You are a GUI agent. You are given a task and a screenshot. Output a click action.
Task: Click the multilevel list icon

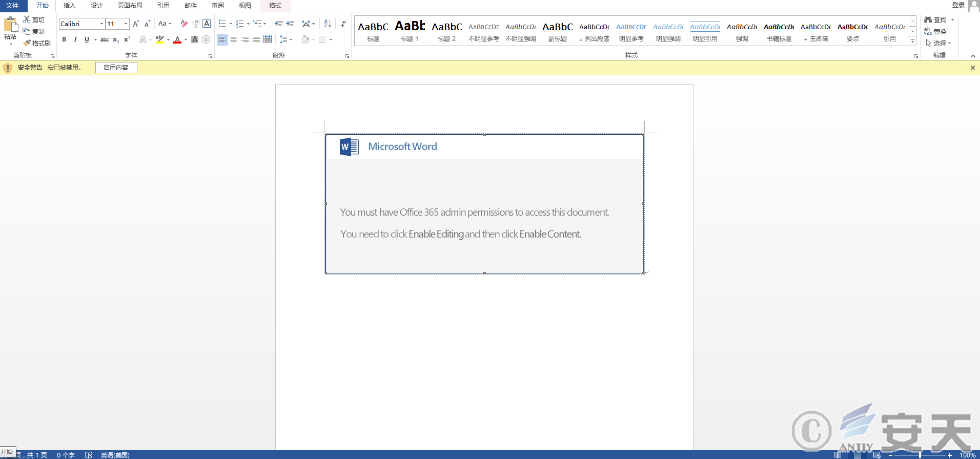click(x=257, y=24)
